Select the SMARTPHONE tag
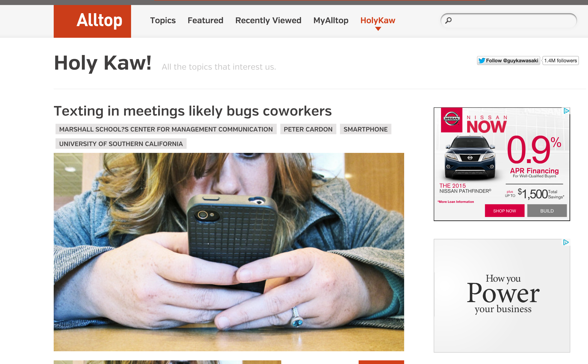 click(365, 129)
